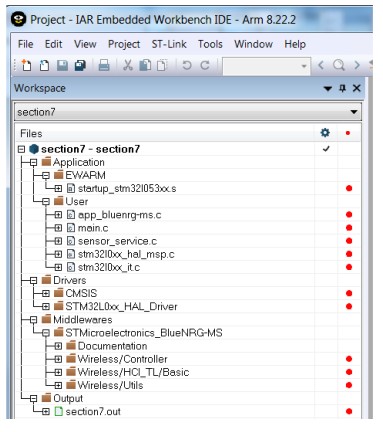
Task: Click the Save All toolbar icon
Action: [x=80, y=65]
